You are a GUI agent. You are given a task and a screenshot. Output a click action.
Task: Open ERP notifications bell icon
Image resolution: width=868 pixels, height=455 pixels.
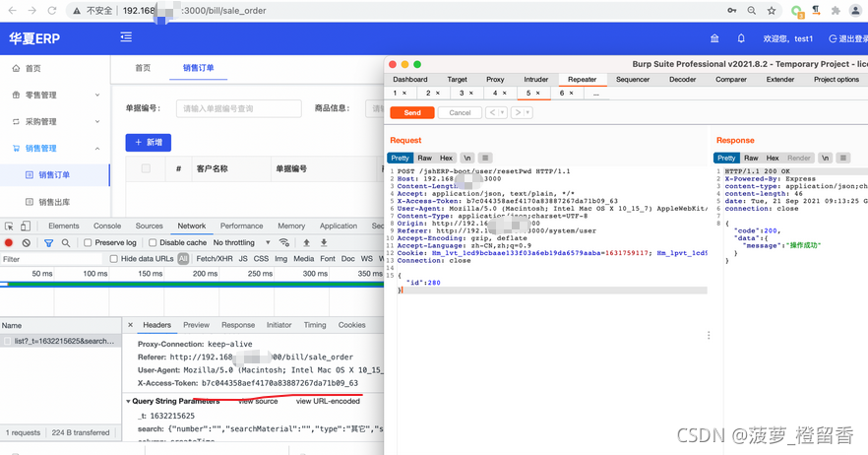click(x=741, y=38)
